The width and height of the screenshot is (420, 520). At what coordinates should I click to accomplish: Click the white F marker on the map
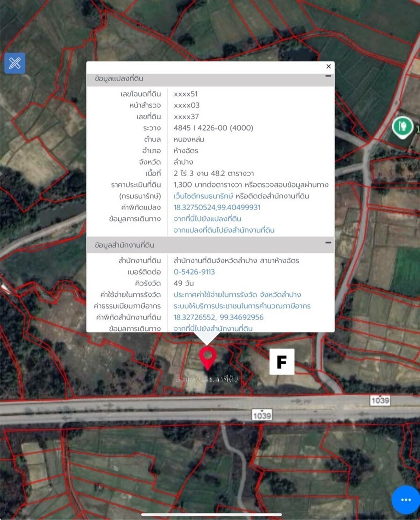tap(282, 362)
